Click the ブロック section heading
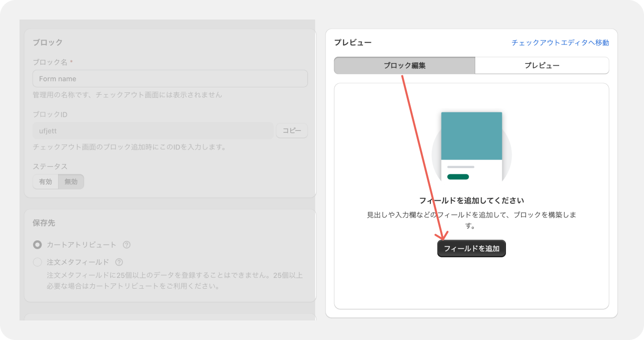The height and width of the screenshot is (340, 644). pyautogui.click(x=47, y=42)
